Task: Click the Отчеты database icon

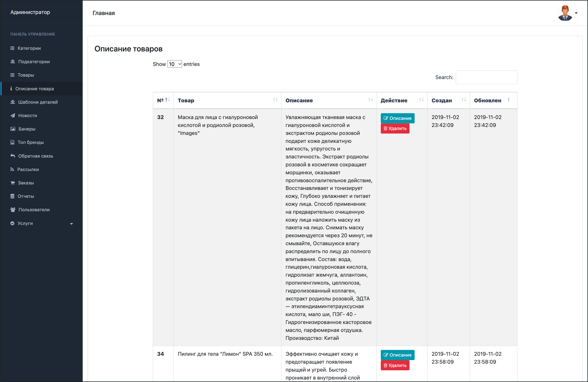Action: [x=12, y=196]
